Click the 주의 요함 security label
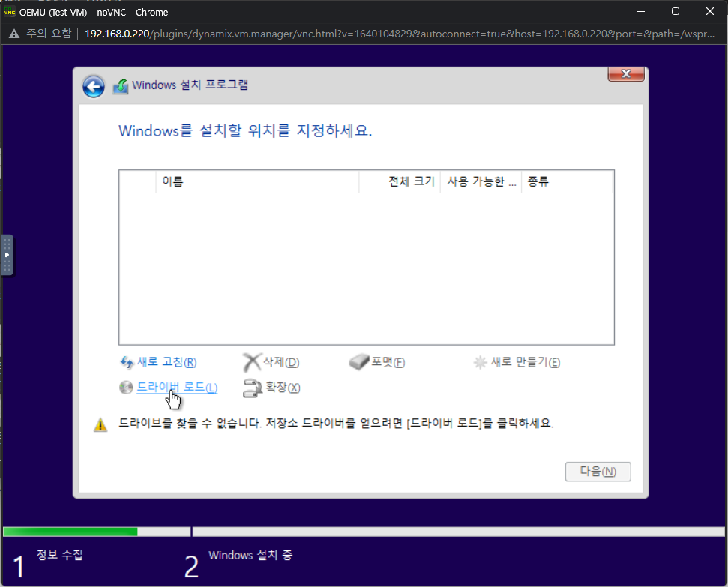 pos(48,34)
